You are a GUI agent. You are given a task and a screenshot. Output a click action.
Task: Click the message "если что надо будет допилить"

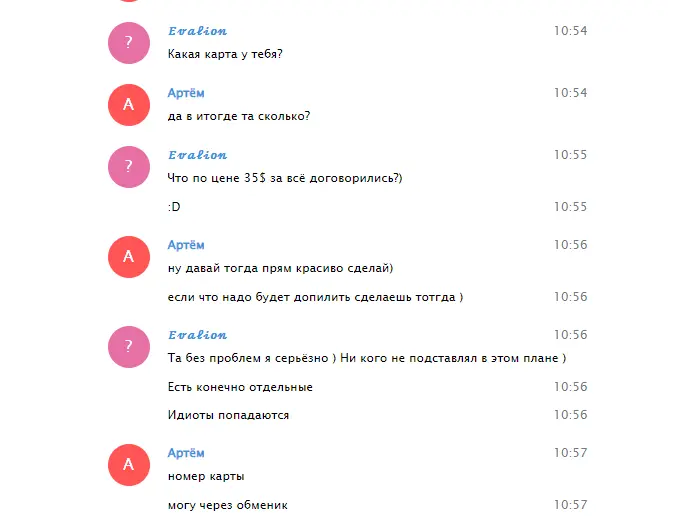pos(315,297)
